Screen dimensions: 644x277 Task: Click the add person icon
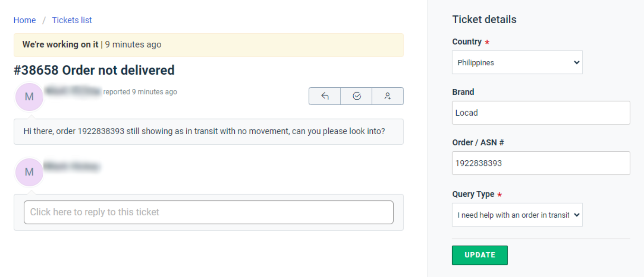coord(387,96)
